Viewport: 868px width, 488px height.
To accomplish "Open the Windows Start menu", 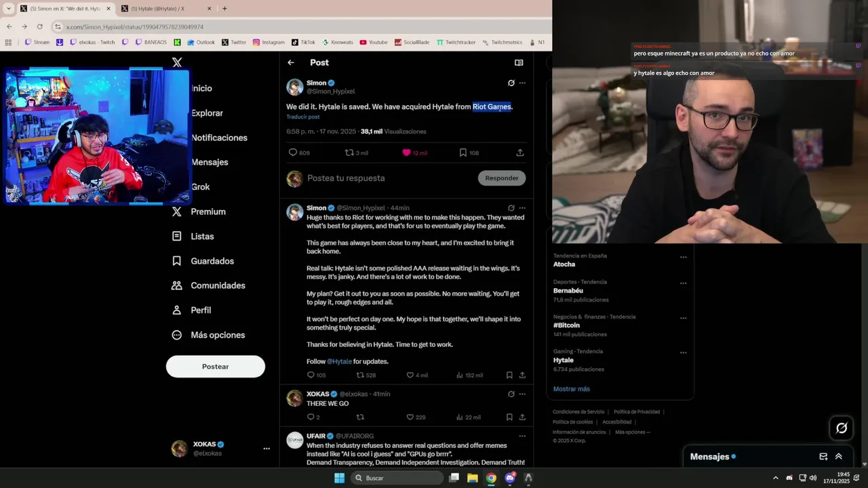I will coord(339,478).
